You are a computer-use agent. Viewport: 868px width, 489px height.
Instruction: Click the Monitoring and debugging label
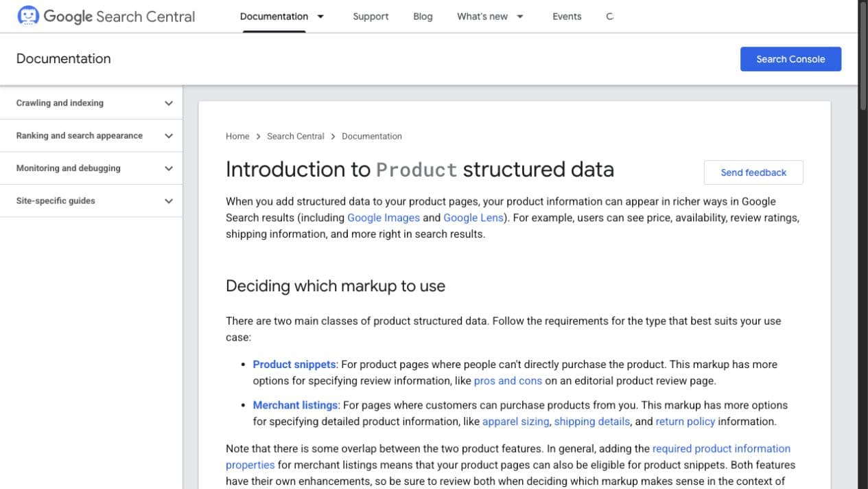(68, 168)
